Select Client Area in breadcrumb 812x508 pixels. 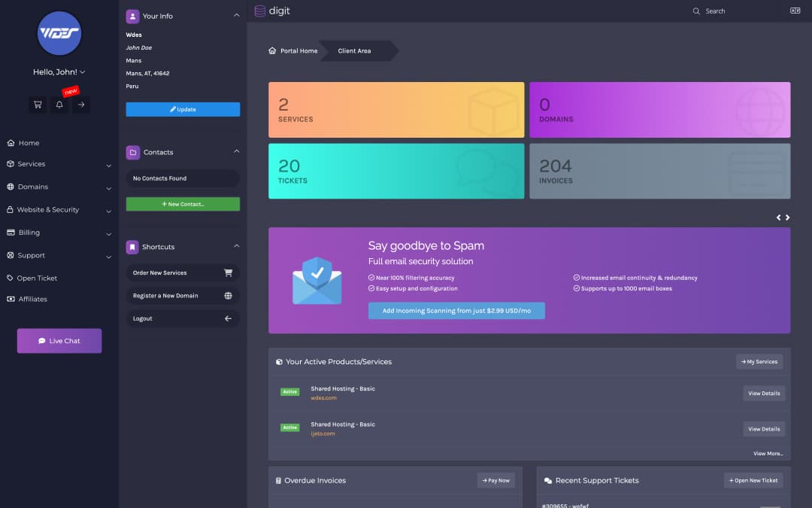point(354,51)
